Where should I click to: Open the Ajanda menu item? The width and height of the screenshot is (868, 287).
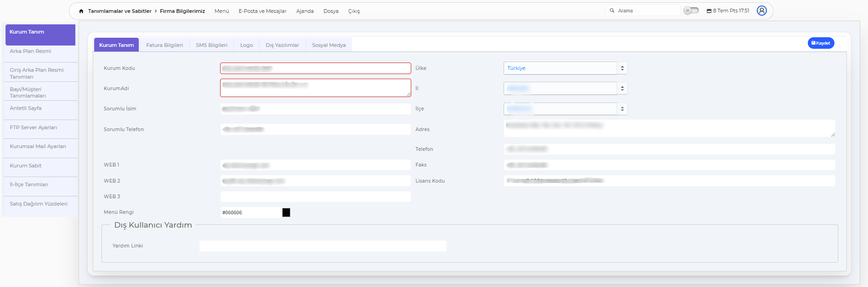pos(305,11)
